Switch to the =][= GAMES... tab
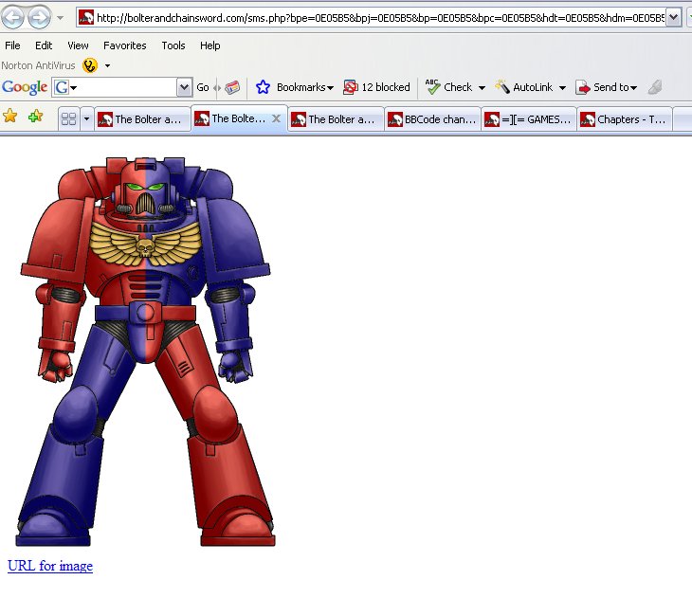 tap(529, 119)
